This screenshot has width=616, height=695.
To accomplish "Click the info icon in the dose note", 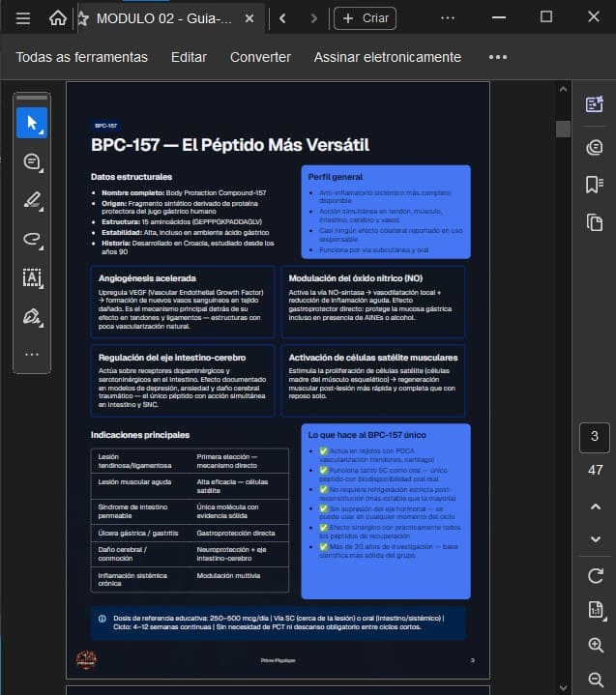I will coord(102,619).
